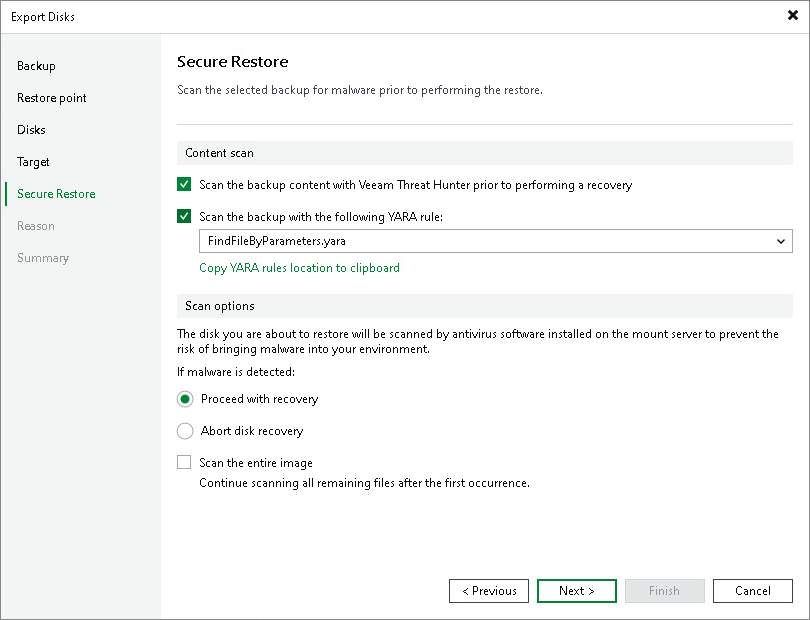Click the Finish button
Image resolution: width=810 pixels, height=620 pixels.
click(664, 591)
